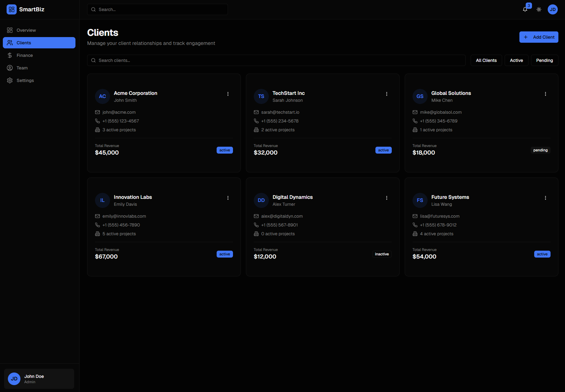Open Settings via the gear icon

10,80
